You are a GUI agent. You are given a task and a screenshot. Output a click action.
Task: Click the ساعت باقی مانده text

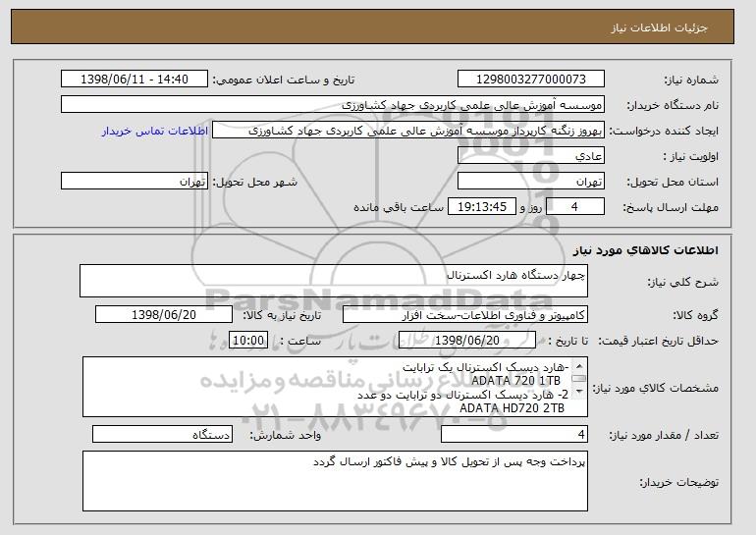(x=399, y=207)
